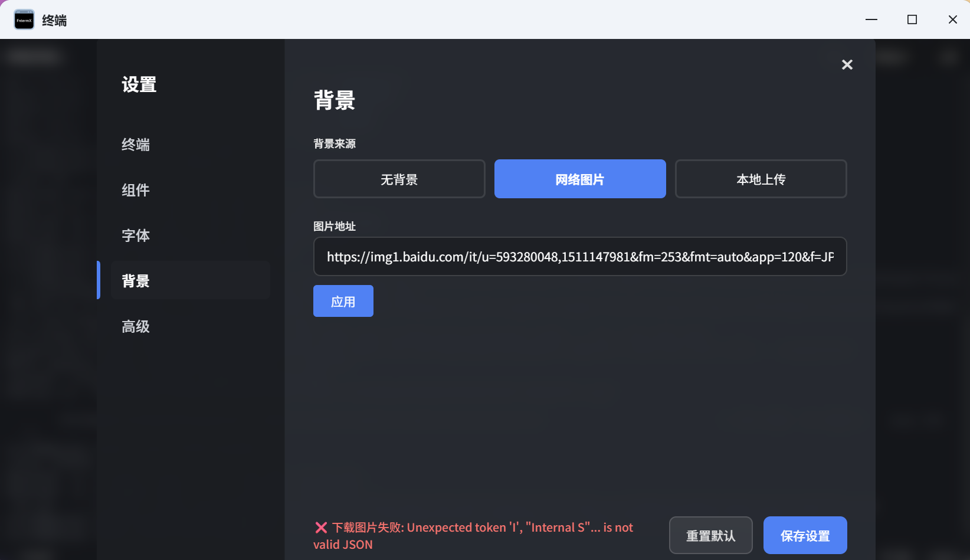
Task: Select 网络图片 as the background source
Action: pos(579,179)
